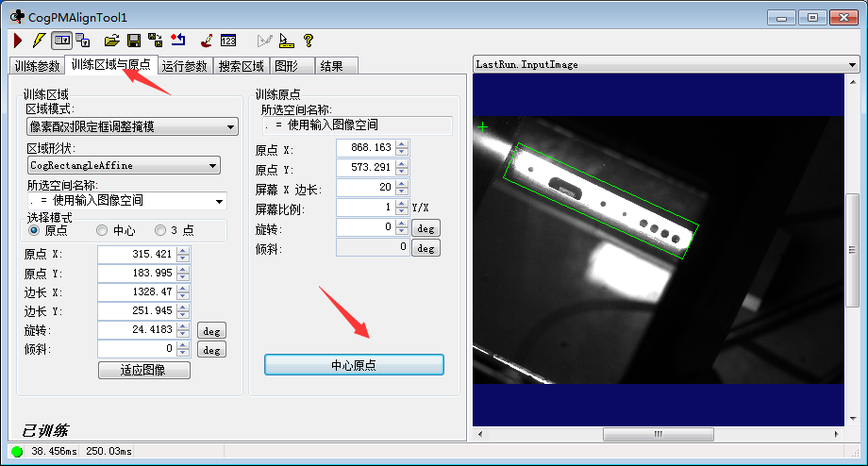Image resolution: width=868 pixels, height=466 pixels.
Task: Open the 区域模式 dropdown
Action: (131, 127)
